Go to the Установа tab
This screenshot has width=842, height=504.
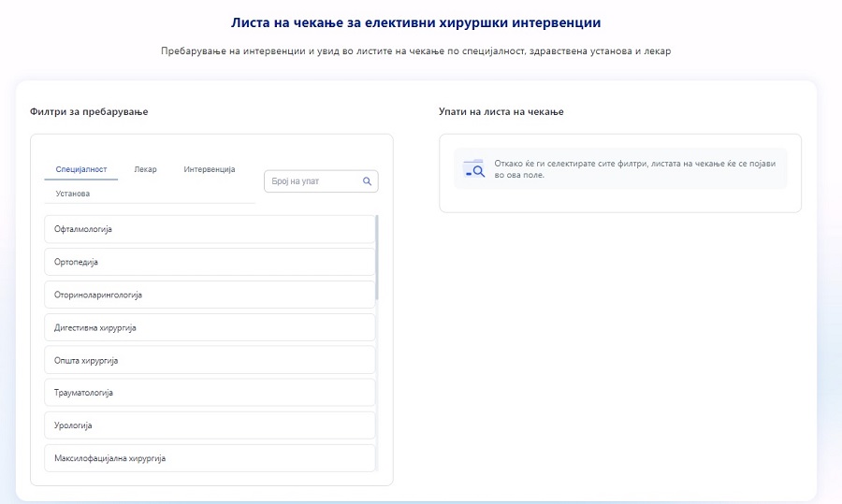pyautogui.click(x=73, y=194)
